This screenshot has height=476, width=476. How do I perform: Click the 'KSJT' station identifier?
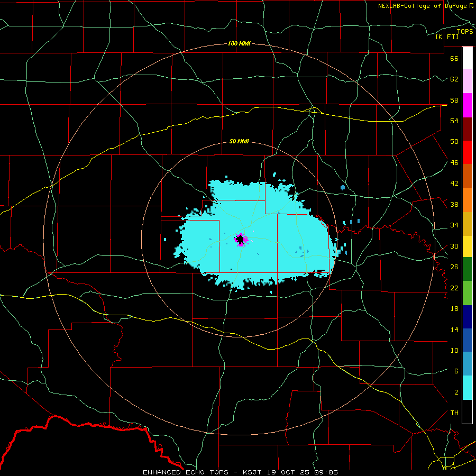click(253, 472)
